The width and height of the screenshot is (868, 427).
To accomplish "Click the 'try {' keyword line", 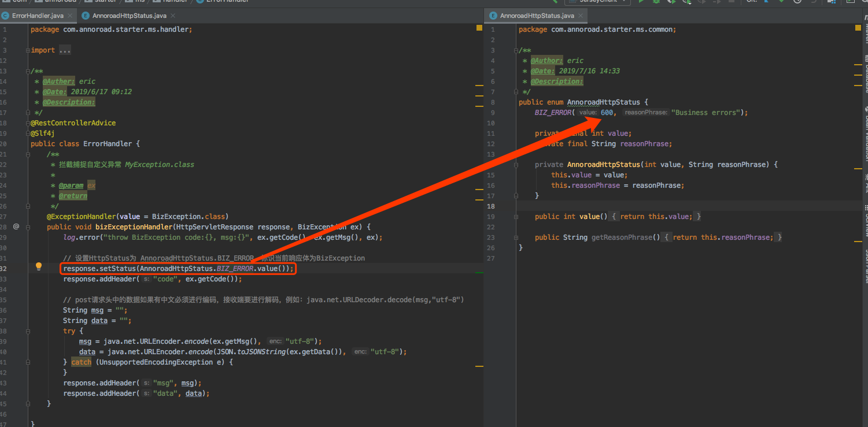I will (x=73, y=331).
